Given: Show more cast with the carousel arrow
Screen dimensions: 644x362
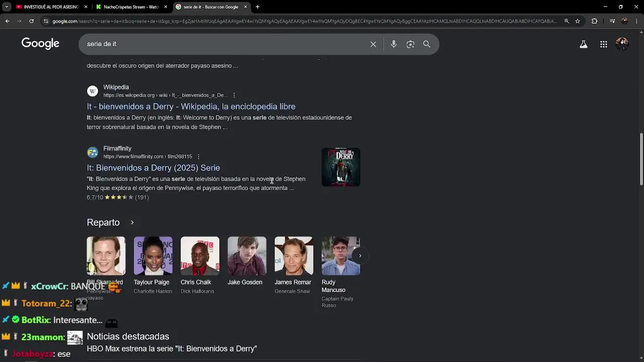Looking at the screenshot, I should tap(360, 256).
